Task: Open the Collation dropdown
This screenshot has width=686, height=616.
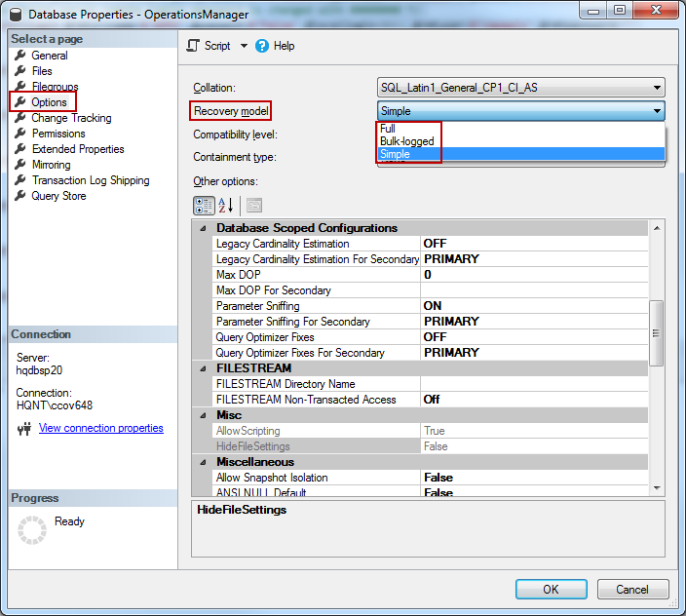Action: [x=658, y=88]
